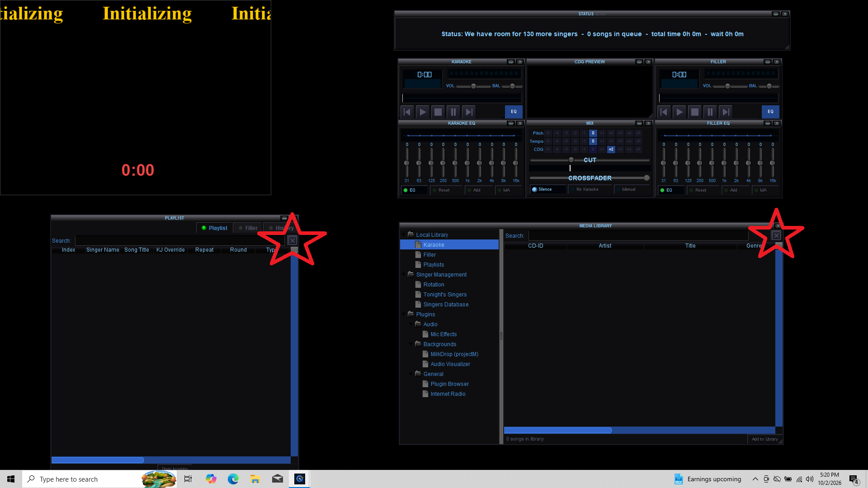The height and width of the screenshot is (488, 868).
Task: Select No Karaoke option in Mix panel
Action: tap(590, 189)
